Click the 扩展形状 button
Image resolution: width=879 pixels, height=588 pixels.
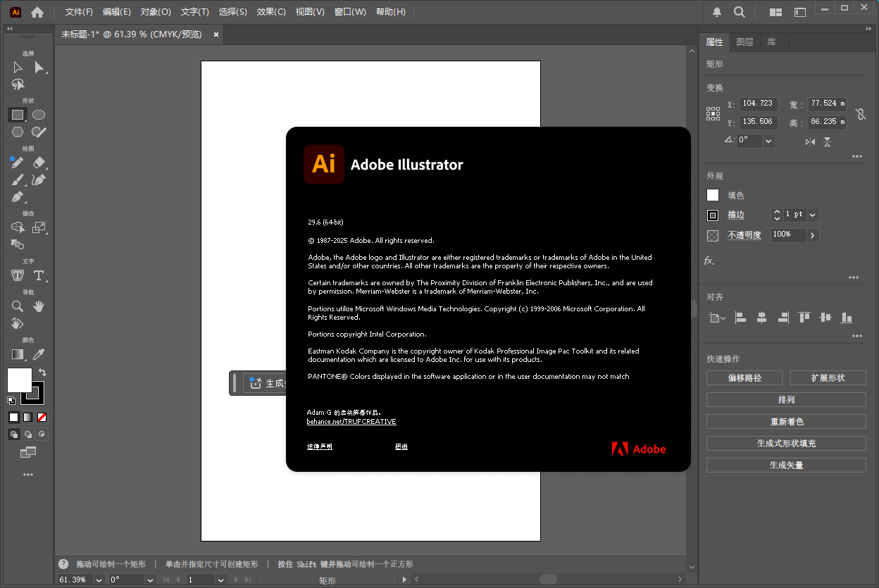(828, 378)
